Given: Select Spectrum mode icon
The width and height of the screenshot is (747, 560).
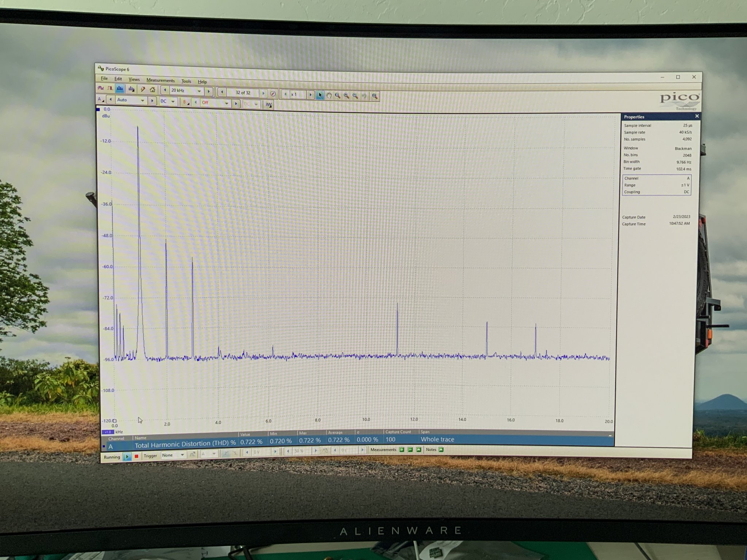Looking at the screenshot, I should (x=120, y=89).
